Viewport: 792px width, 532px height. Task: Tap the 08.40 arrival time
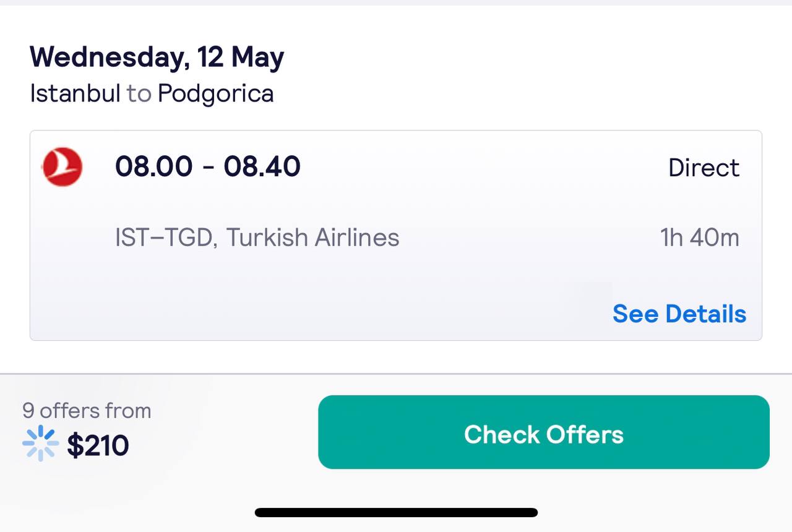point(262,167)
